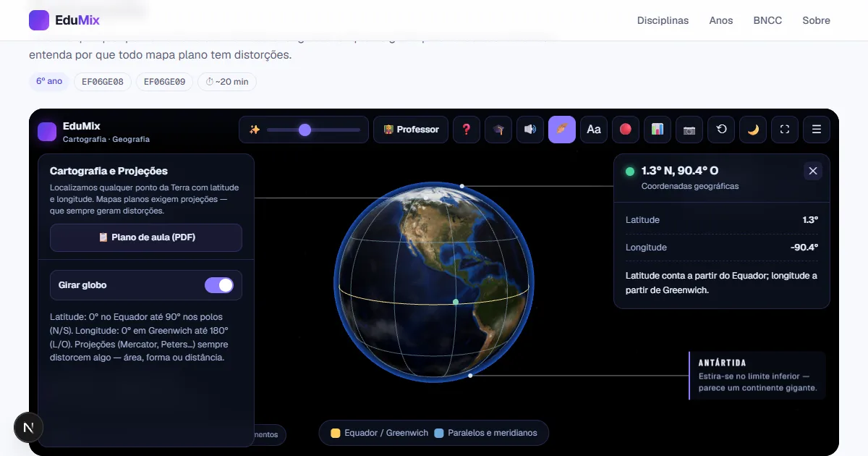Open the hamburger menu icon in toolbar
Image resolution: width=868 pixels, height=456 pixels.
click(x=817, y=130)
